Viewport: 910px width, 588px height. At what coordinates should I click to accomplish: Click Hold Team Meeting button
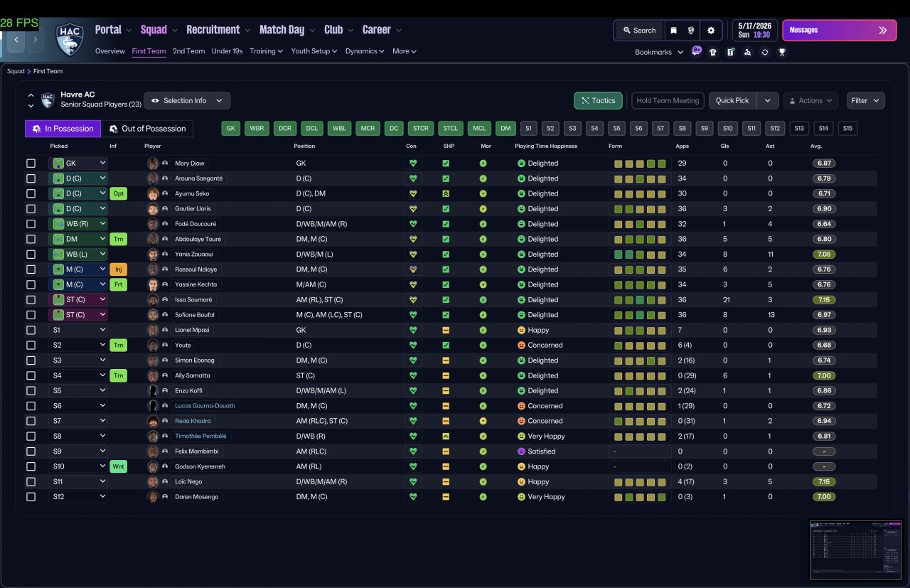(x=668, y=100)
